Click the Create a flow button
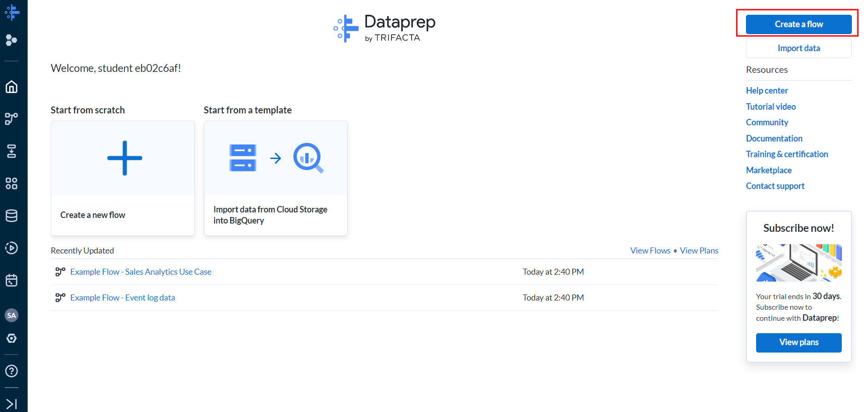This screenshot has width=868, height=412. [x=798, y=24]
